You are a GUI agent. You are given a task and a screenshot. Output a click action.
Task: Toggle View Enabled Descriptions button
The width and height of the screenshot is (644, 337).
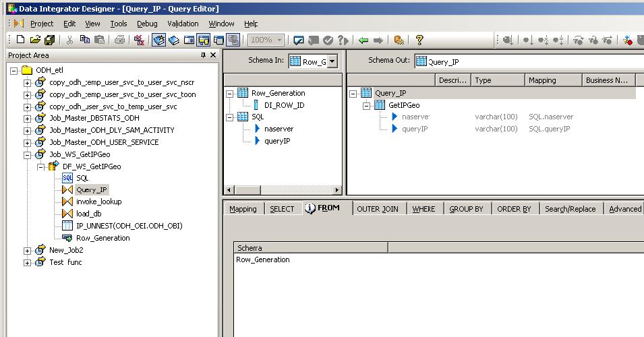pos(233,40)
